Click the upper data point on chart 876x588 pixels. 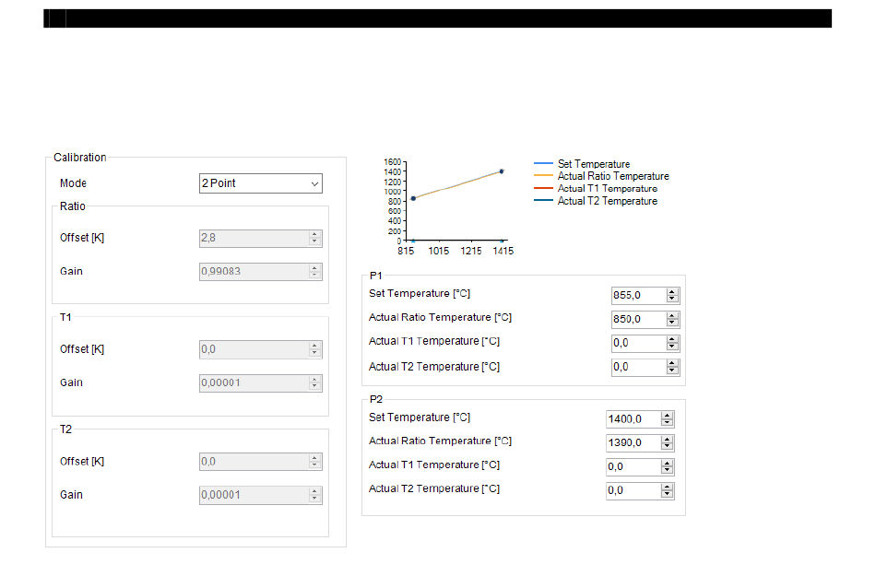pos(502,171)
